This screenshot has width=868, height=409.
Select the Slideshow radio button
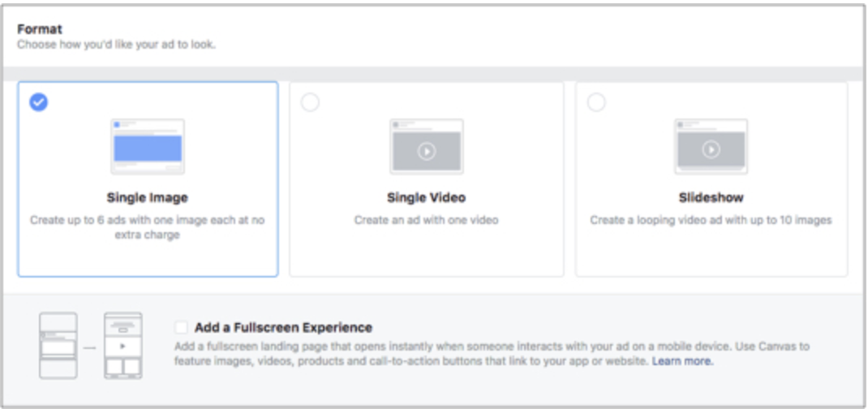click(x=596, y=102)
